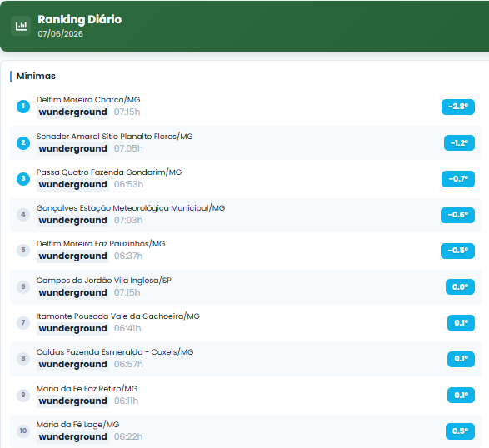This screenshot has width=489, height=448.
Task: Click wunderground tag under Caldas Fazenda Esmeralda
Action: click(72, 365)
